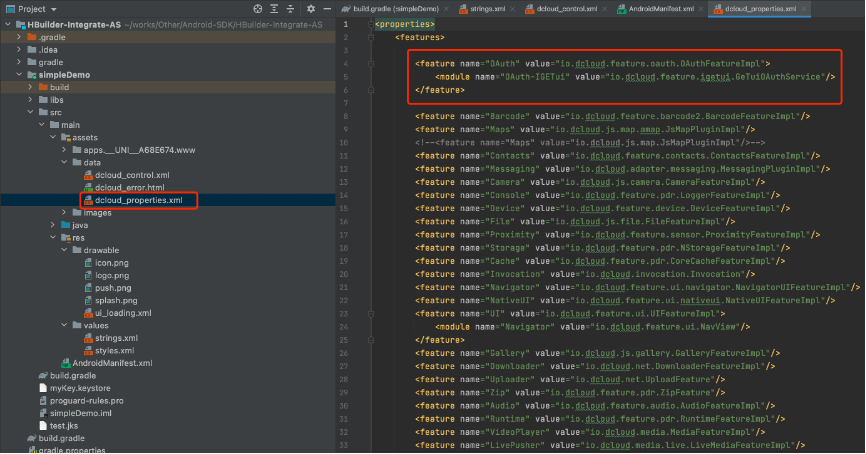Fold the features tag at line 2
This screenshot has height=454, width=866.
pyautogui.click(x=371, y=38)
